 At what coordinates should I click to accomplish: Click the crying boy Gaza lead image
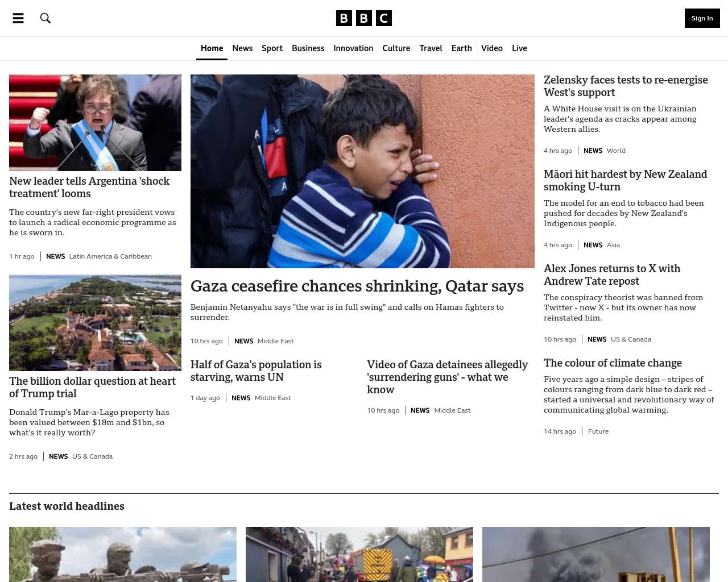pyautogui.click(x=362, y=171)
